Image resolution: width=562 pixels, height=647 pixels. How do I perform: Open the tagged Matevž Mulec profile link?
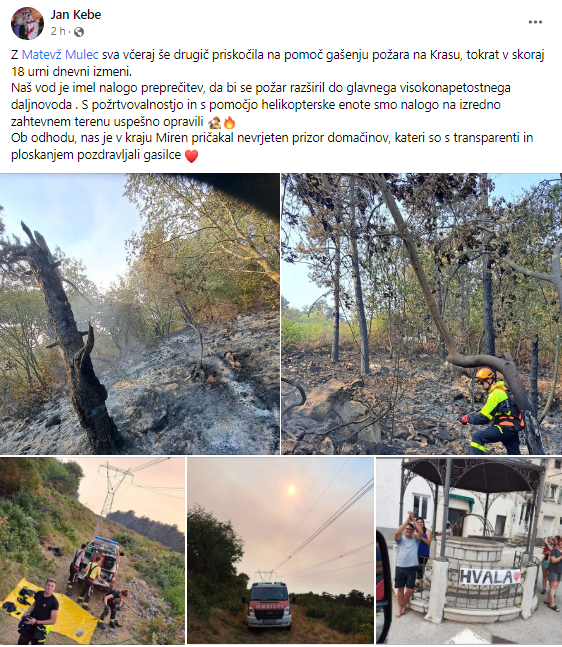[x=60, y=54]
